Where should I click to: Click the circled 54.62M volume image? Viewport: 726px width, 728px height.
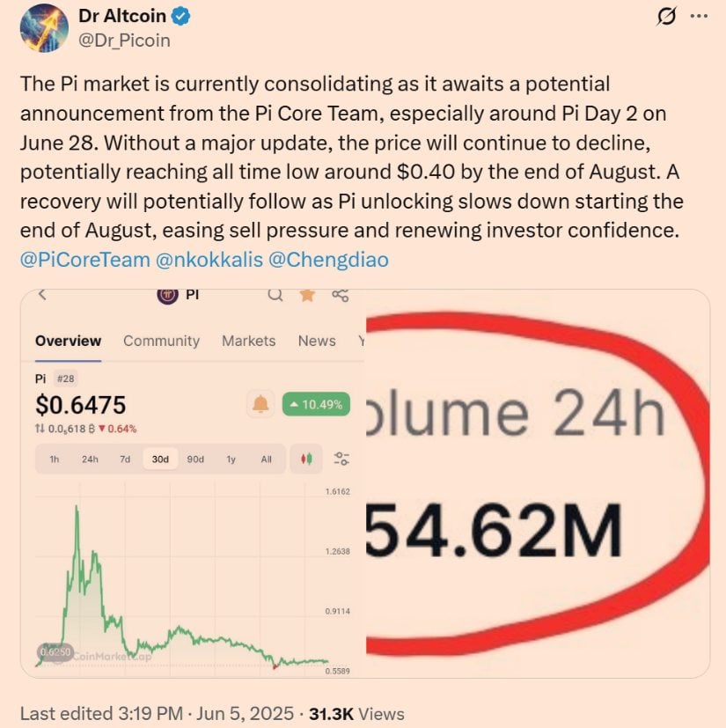point(538,483)
